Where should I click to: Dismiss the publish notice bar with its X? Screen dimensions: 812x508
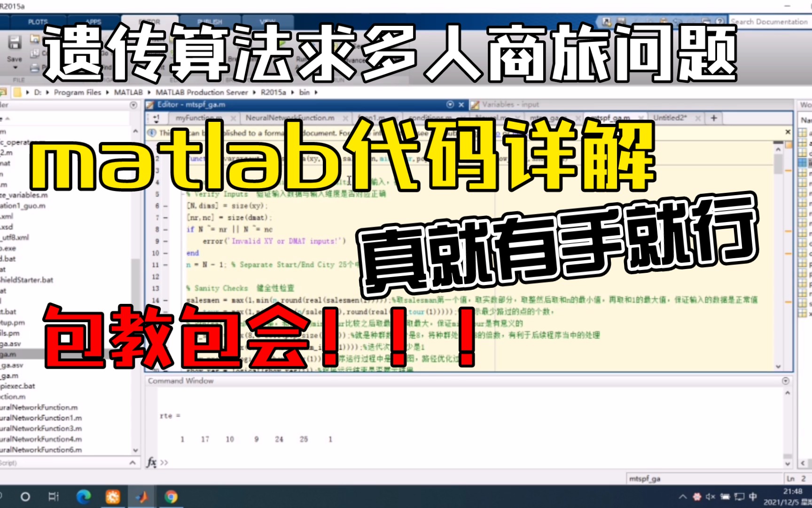(x=788, y=132)
